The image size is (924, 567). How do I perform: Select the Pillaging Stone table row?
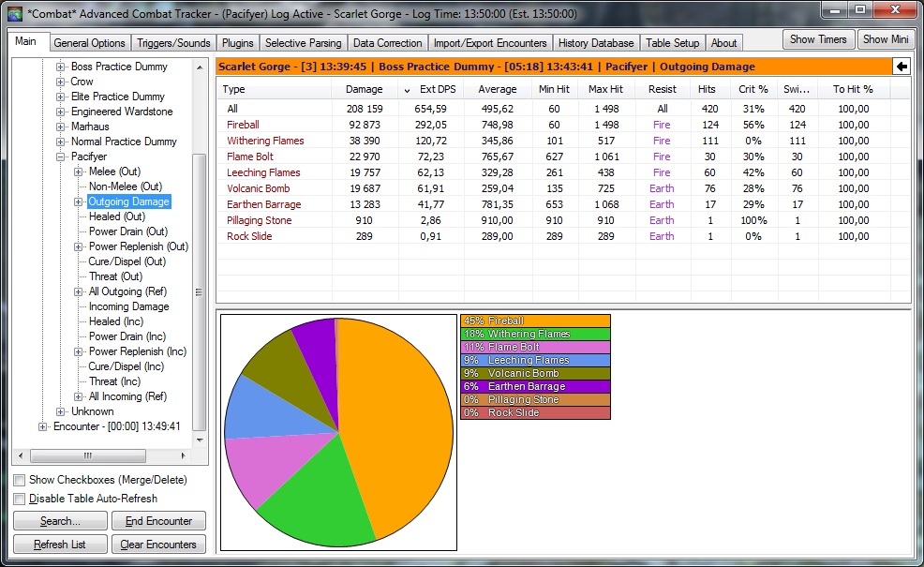[554, 220]
